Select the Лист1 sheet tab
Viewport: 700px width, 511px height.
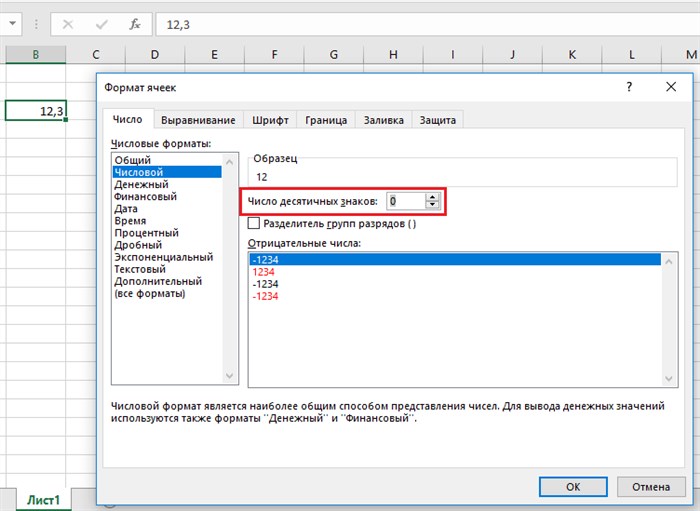point(43,500)
